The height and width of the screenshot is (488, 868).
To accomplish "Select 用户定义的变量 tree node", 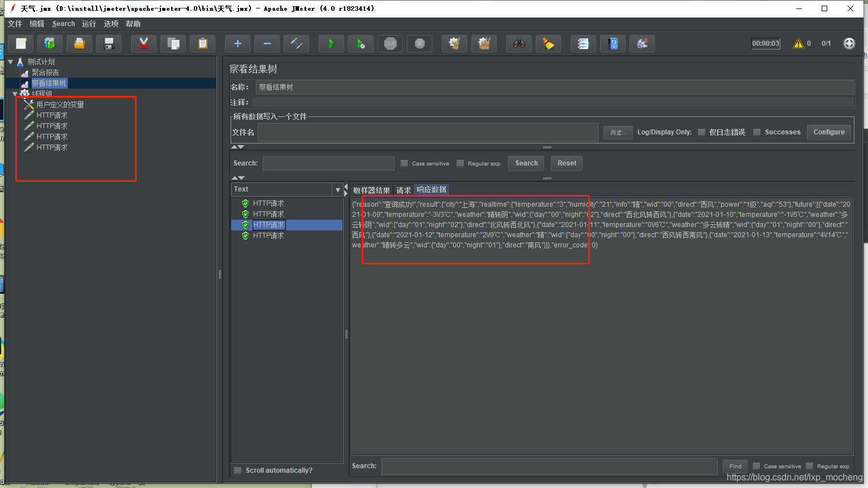I will click(x=60, y=104).
